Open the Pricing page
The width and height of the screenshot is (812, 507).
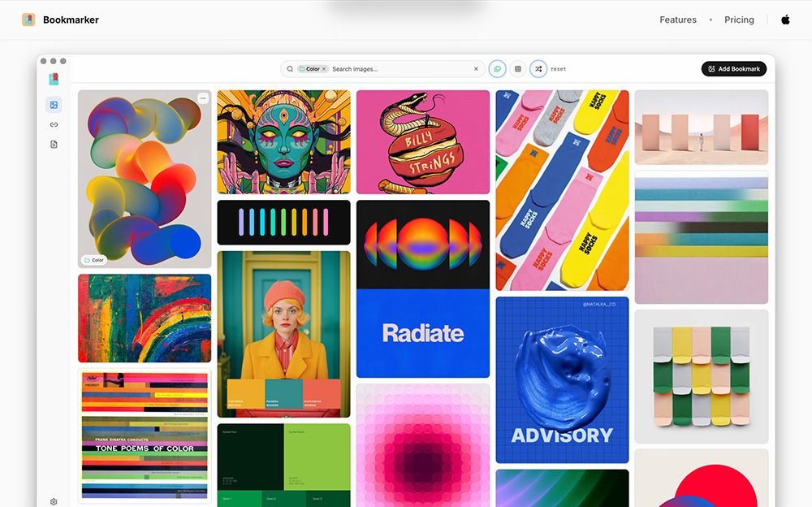(x=739, y=19)
